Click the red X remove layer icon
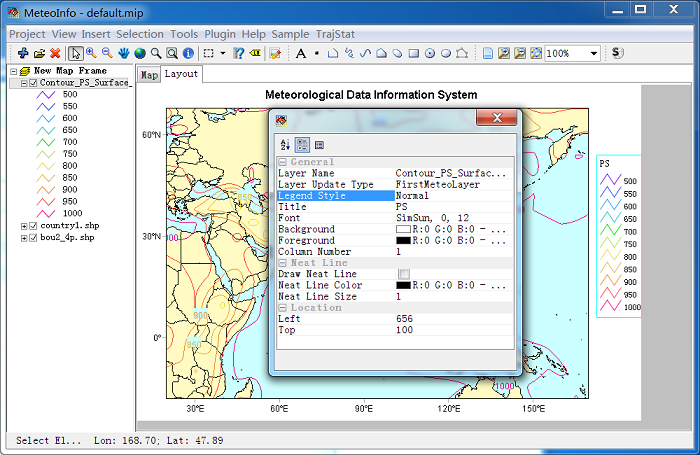Image resolution: width=700 pixels, height=455 pixels. pos(56,53)
